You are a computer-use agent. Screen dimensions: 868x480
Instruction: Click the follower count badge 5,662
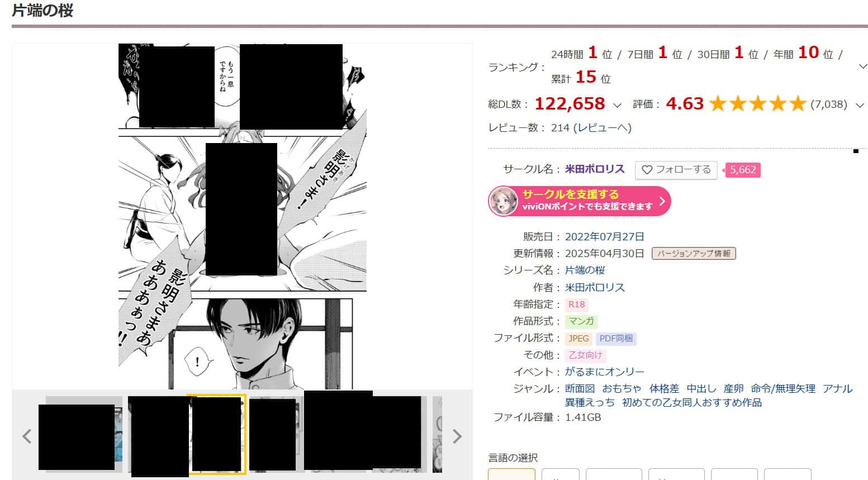tap(742, 170)
